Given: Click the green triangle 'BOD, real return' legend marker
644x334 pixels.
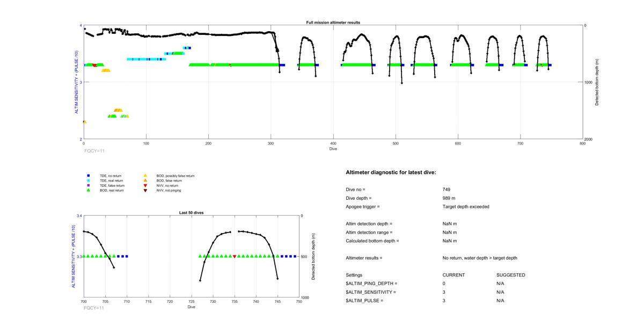Looking at the screenshot, I should [x=89, y=190].
